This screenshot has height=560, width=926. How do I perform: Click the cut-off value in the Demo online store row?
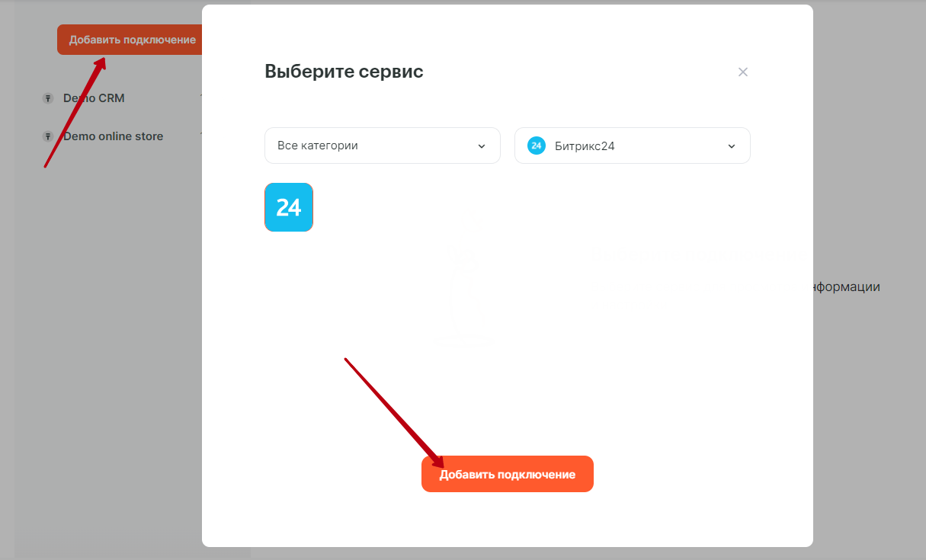click(200, 134)
